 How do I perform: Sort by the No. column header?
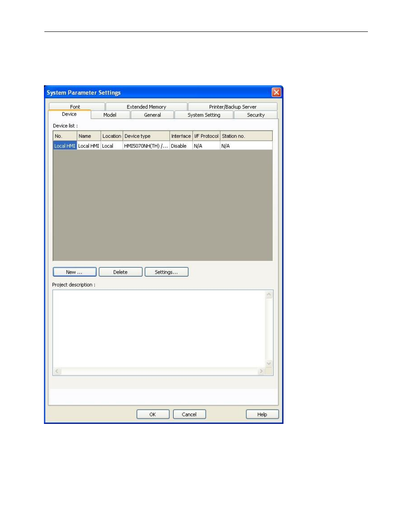65,136
